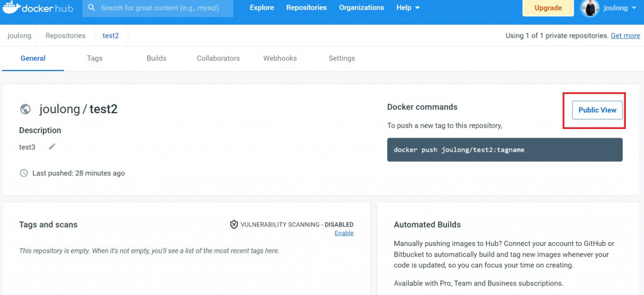Click the docker push command box
644x295 pixels.
pyautogui.click(x=505, y=150)
